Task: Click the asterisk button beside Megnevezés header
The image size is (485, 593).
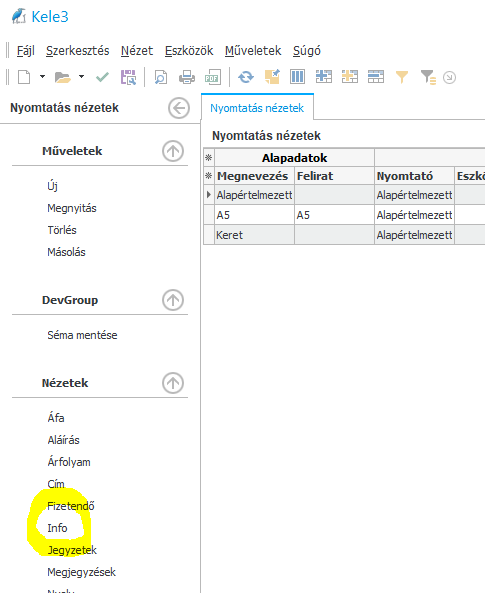Action: pos(209,176)
